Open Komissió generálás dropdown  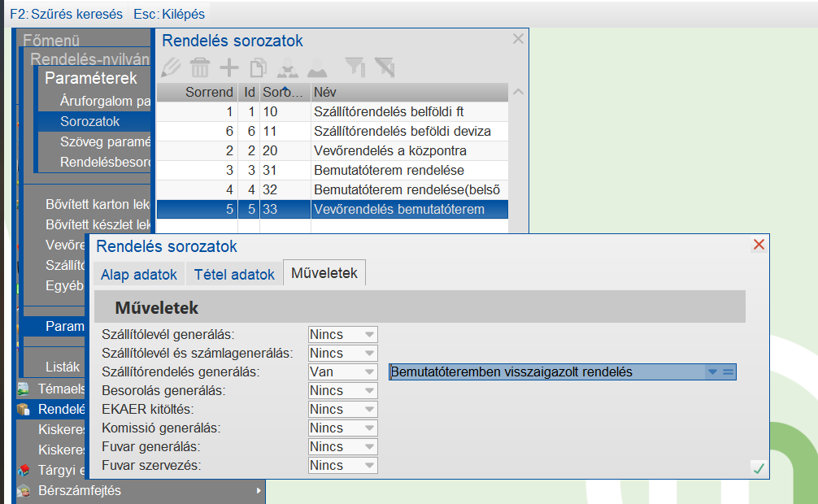coord(369,428)
